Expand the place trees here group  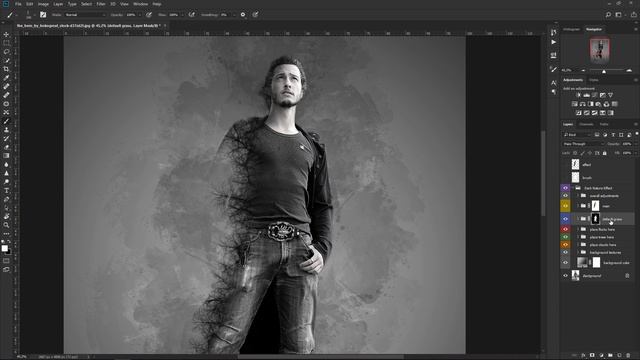click(578, 237)
